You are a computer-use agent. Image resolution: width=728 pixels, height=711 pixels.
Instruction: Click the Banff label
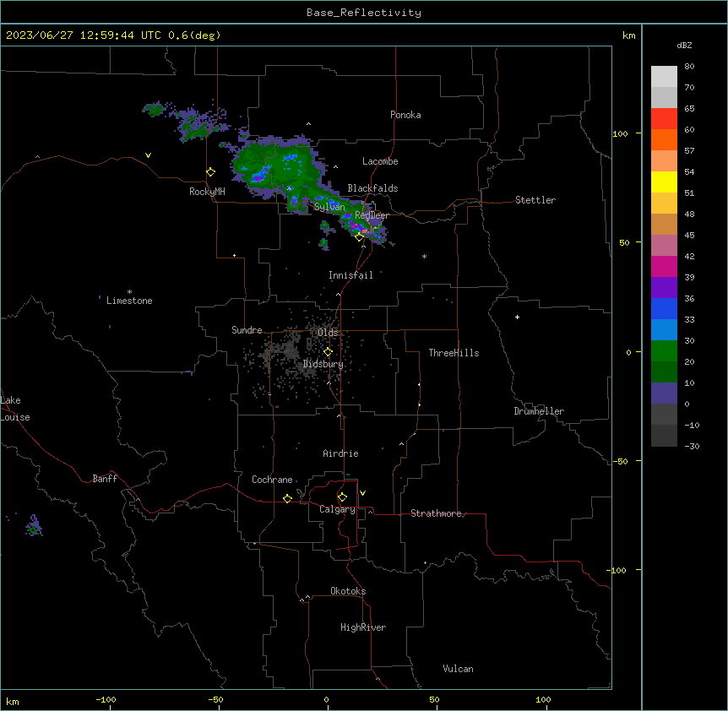(105, 479)
